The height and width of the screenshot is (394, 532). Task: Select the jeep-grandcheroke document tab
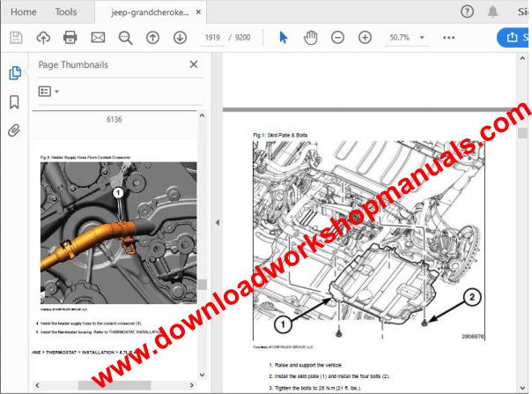tap(150, 12)
